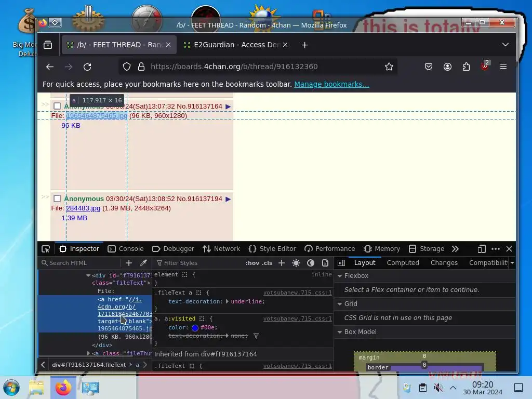Switch to the Console tab
Screen dimensions: 532x399
[x=126, y=249]
